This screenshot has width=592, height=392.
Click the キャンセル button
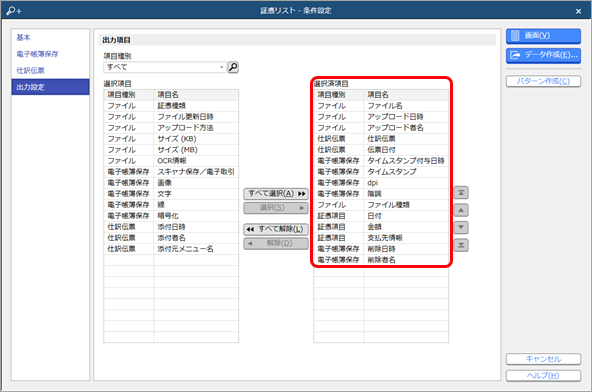(543, 359)
